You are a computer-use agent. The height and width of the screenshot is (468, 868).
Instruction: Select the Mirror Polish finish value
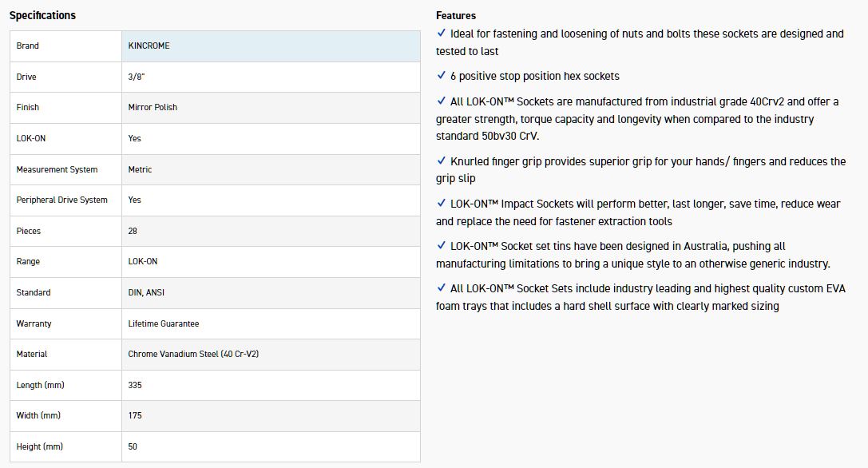[153, 107]
